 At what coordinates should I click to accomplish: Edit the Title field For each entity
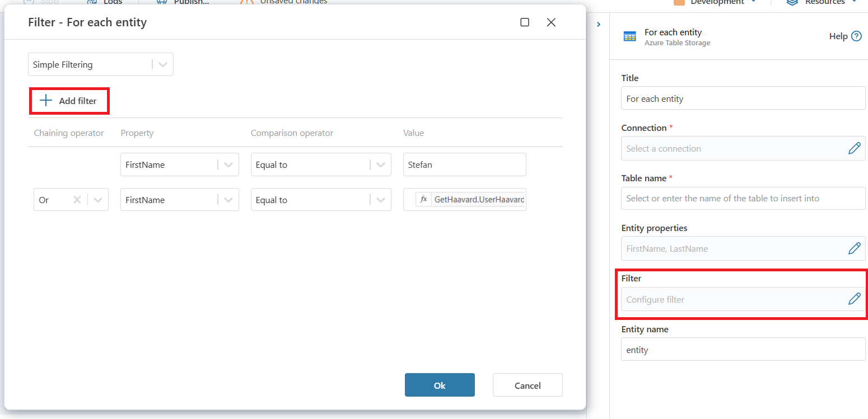[x=743, y=98]
